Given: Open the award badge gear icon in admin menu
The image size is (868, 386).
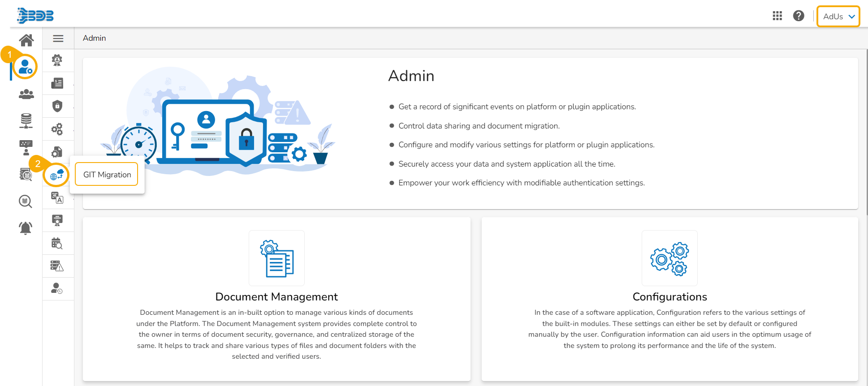Looking at the screenshot, I should pyautogui.click(x=57, y=60).
